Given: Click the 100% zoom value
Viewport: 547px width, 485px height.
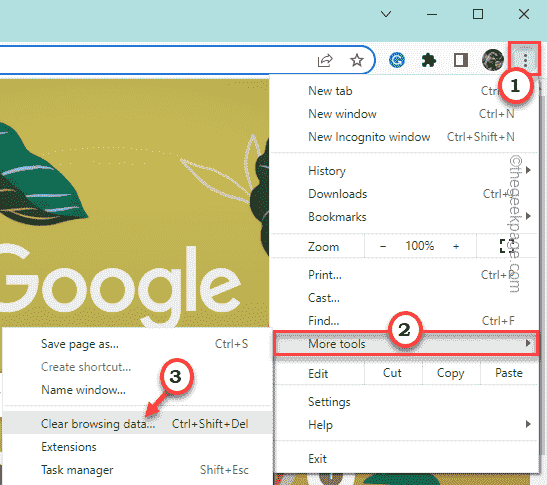Looking at the screenshot, I should pyautogui.click(x=420, y=246).
